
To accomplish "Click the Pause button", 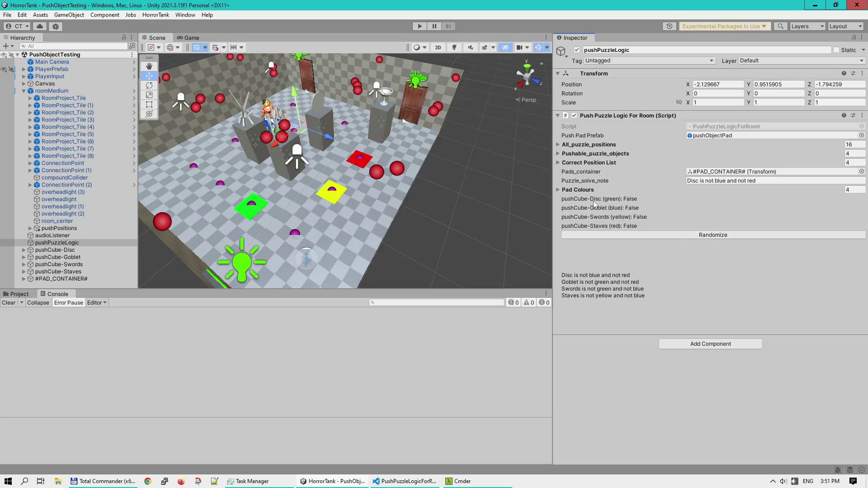I will pos(434,26).
